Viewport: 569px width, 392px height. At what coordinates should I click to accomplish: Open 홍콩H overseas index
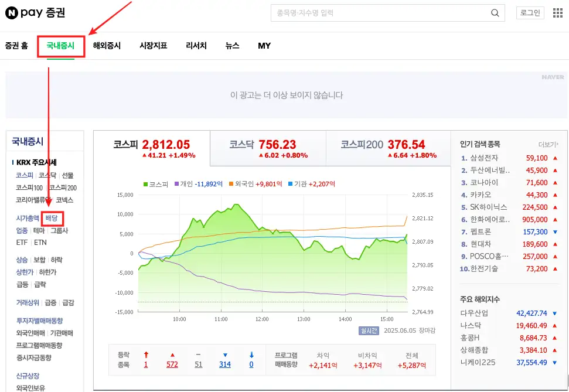[x=469, y=338]
